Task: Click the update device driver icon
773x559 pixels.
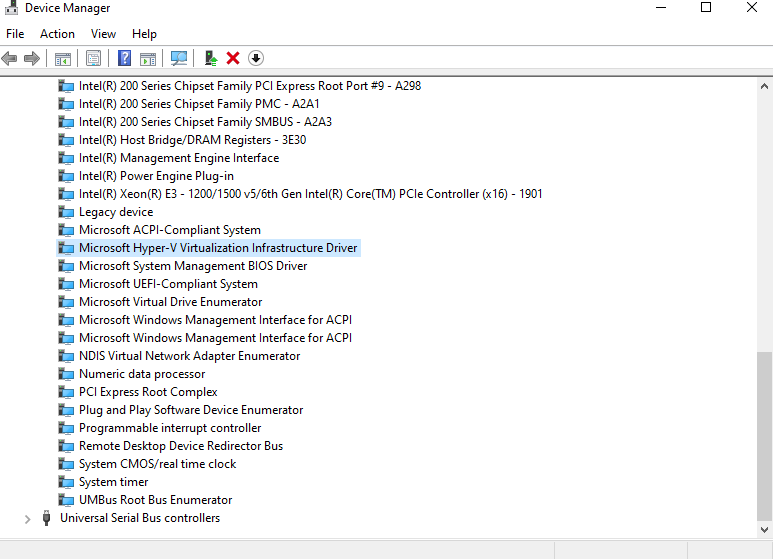Action: click(211, 58)
